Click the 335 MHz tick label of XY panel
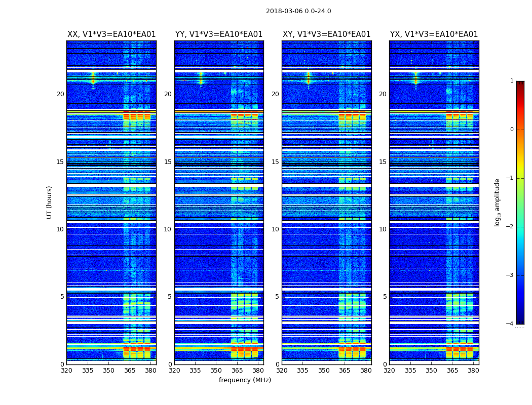This screenshot has height=405, width=532. (x=303, y=371)
